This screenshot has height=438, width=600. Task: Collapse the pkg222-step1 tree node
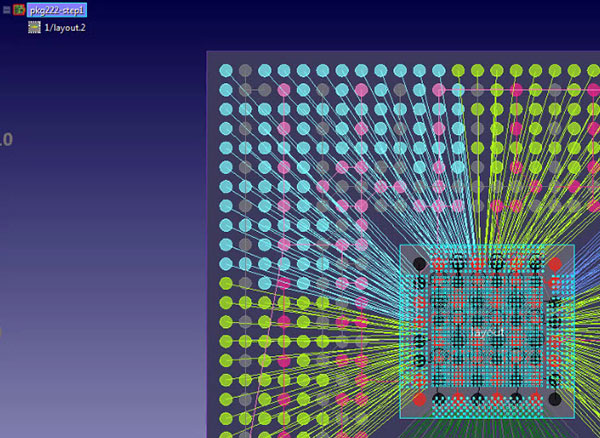click(x=6, y=10)
